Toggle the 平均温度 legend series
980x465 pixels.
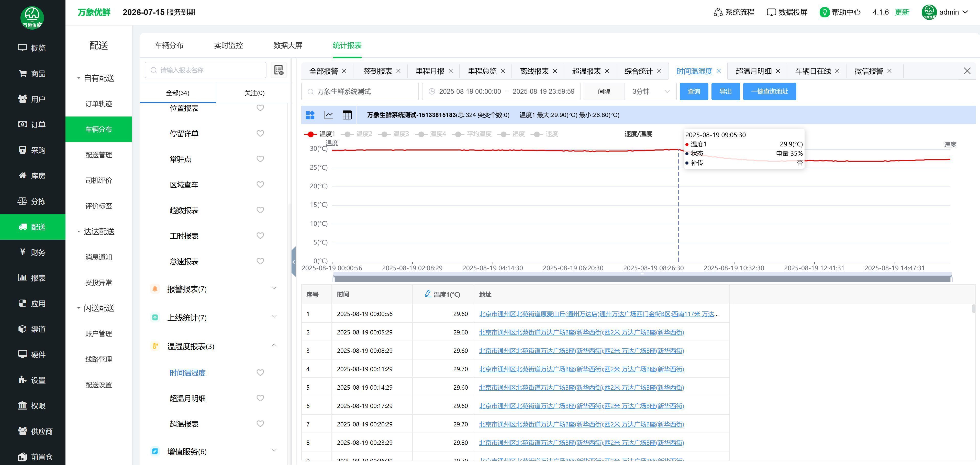(x=472, y=134)
